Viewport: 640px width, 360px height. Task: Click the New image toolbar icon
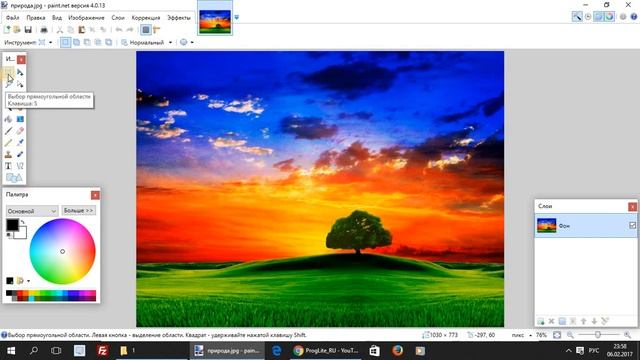(7, 29)
